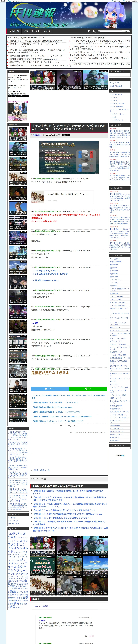The height and width of the screenshot is (644, 138).
Task: Follow @FF14_sokuhou via the X follow button
Action: click(18, 96)
